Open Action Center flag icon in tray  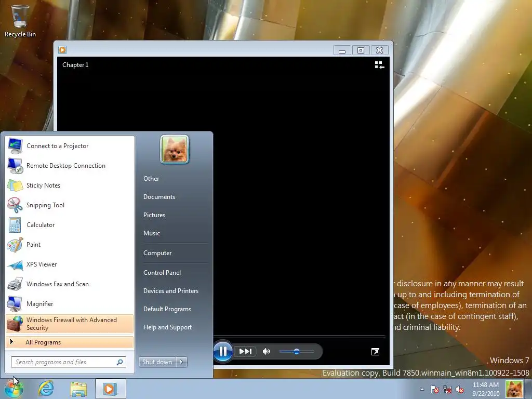click(435, 389)
